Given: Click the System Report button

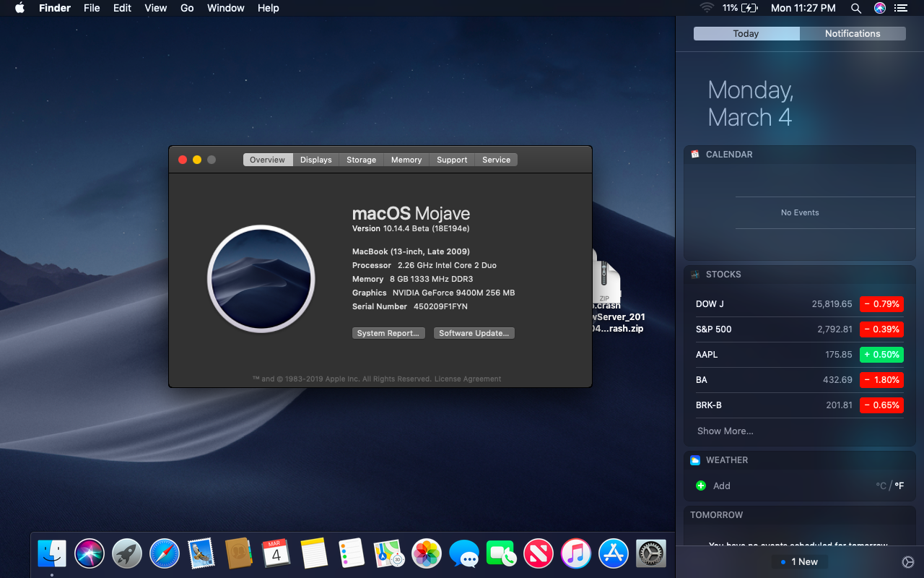Looking at the screenshot, I should point(388,333).
